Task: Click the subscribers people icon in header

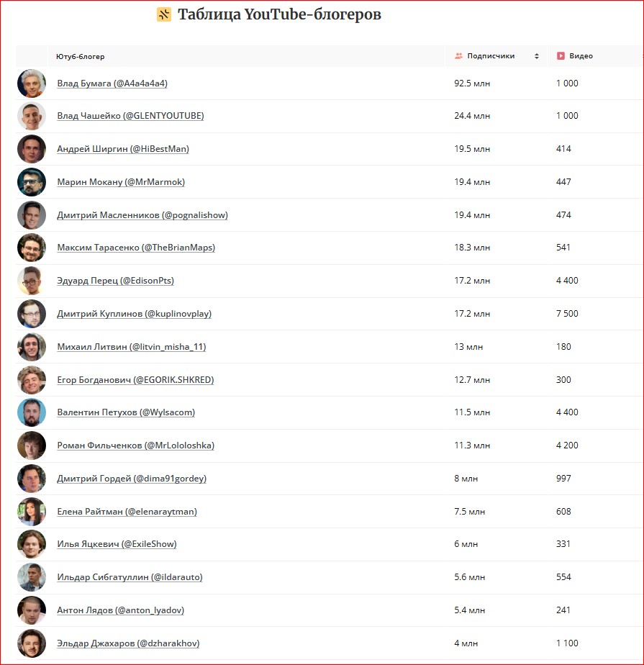Action: coord(458,56)
